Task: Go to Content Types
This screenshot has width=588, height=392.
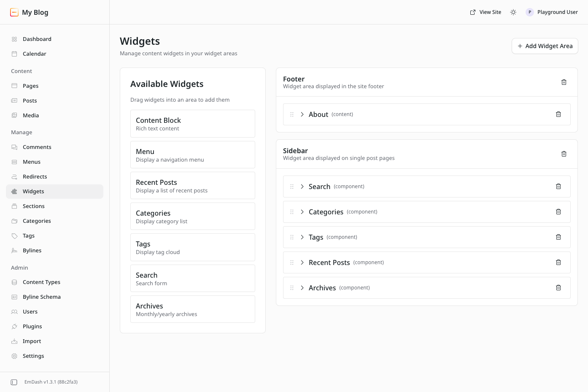Action: (x=54, y=282)
